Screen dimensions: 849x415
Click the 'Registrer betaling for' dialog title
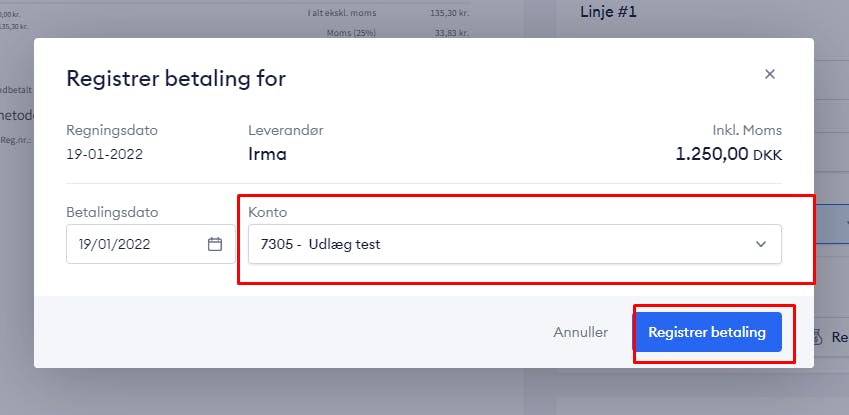[x=176, y=79]
